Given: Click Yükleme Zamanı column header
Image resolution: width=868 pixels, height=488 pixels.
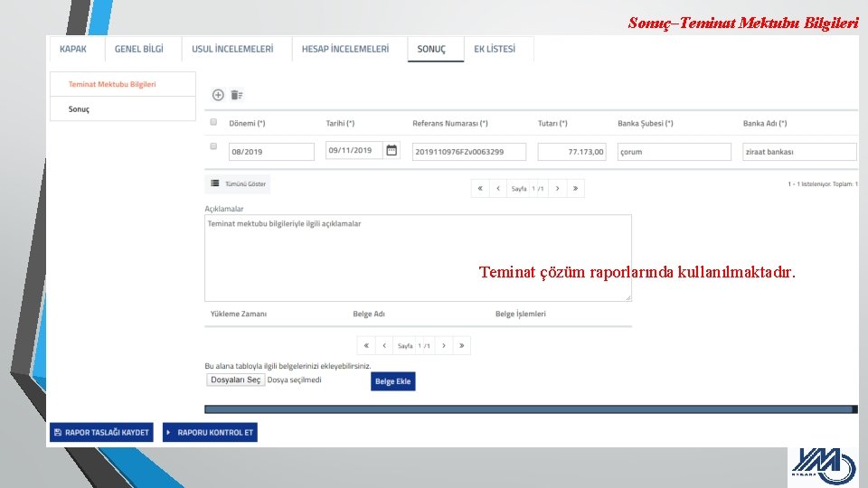Looking at the screenshot, I should click(x=239, y=314).
